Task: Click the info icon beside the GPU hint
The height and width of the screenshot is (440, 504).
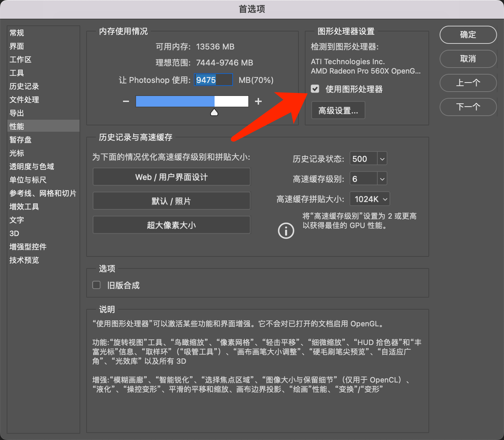Action: pyautogui.click(x=286, y=231)
